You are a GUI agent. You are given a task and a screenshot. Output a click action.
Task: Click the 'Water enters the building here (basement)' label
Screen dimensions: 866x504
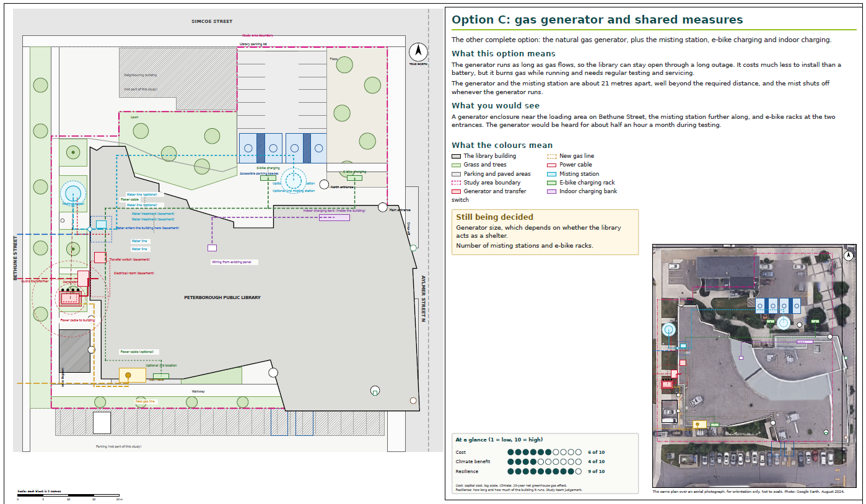coord(147,228)
